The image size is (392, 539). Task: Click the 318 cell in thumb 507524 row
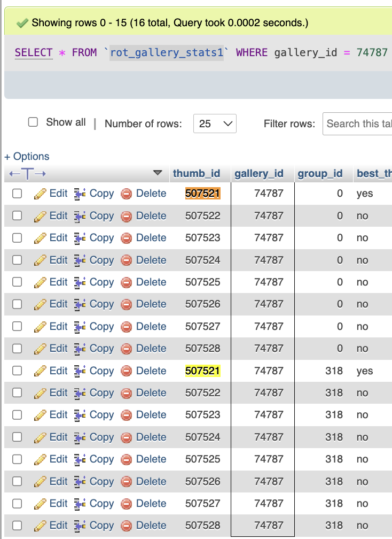pos(334,437)
